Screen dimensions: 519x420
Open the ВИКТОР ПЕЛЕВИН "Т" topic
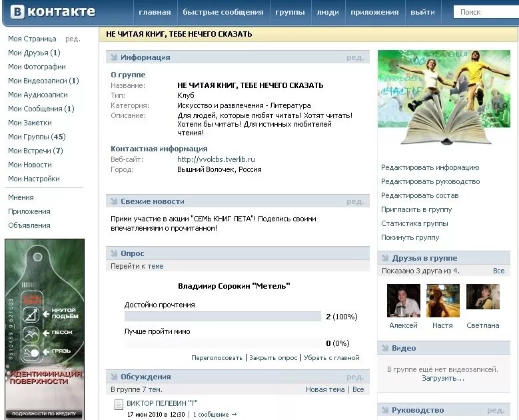(162, 403)
